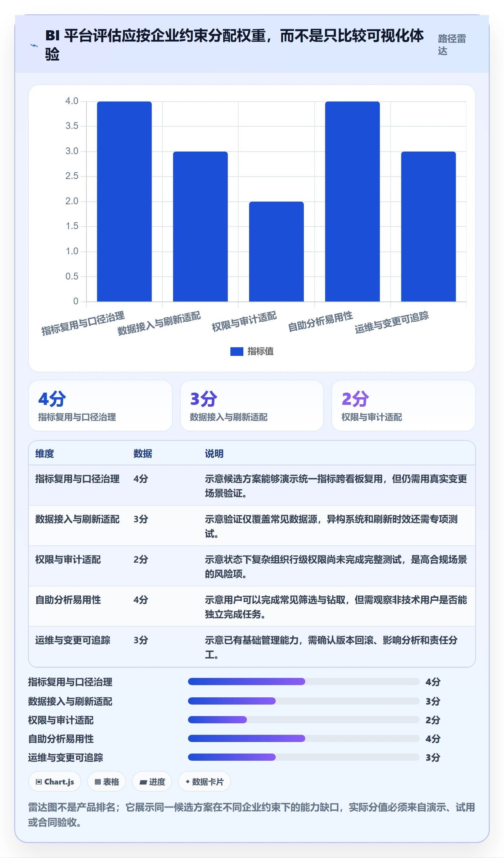Screen dimensions: 504x858
Task: Click the footnote starting 雷达图不是产品排名
Action: 252,815
